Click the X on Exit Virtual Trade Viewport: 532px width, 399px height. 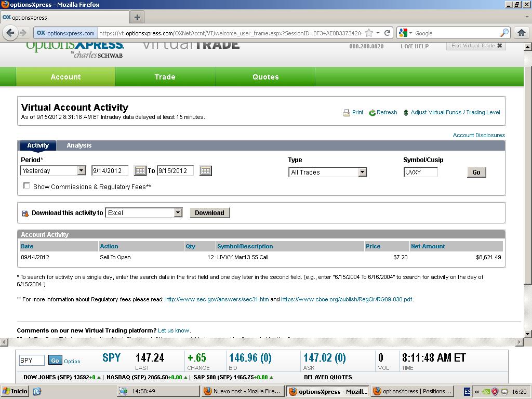(x=499, y=46)
